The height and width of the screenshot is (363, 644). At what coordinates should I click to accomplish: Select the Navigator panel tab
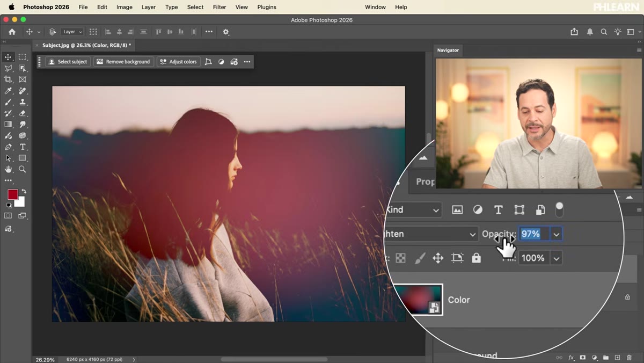448,50
